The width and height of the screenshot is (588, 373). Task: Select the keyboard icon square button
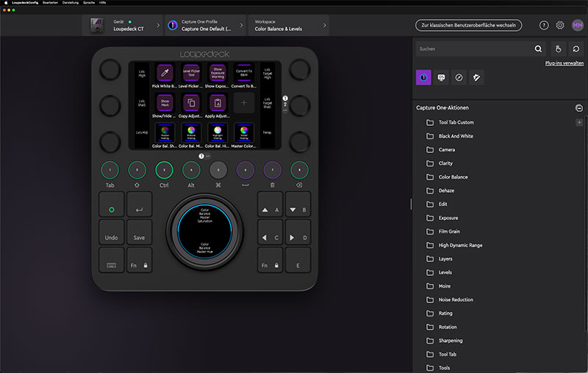(112, 260)
